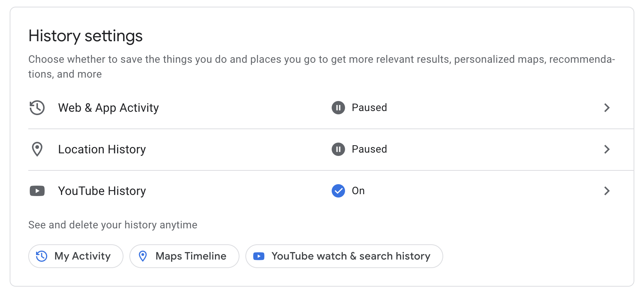Click the Web & App Activity clock icon
This screenshot has width=644, height=300.
[37, 108]
